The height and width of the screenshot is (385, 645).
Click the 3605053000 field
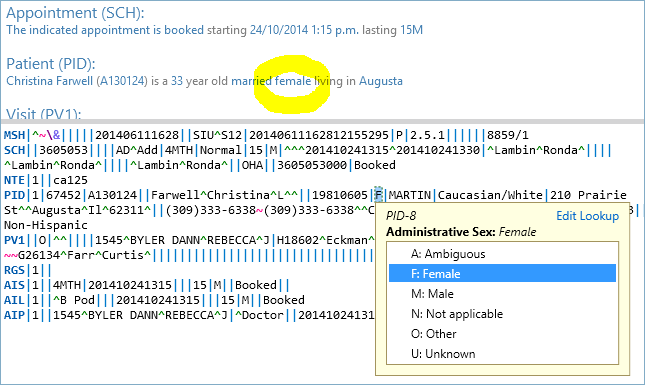[312, 165]
